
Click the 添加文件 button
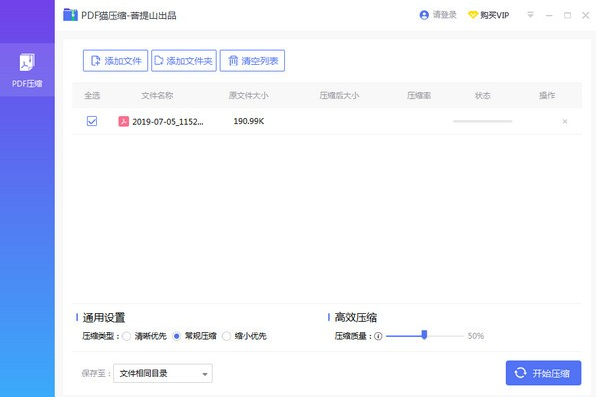116,60
